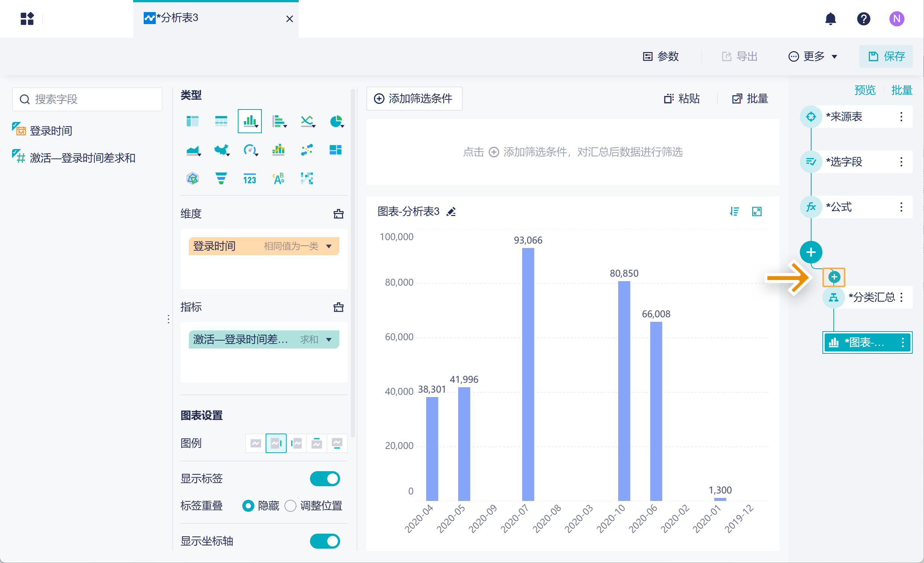Disable the 显示坐标轴 switch

(325, 541)
